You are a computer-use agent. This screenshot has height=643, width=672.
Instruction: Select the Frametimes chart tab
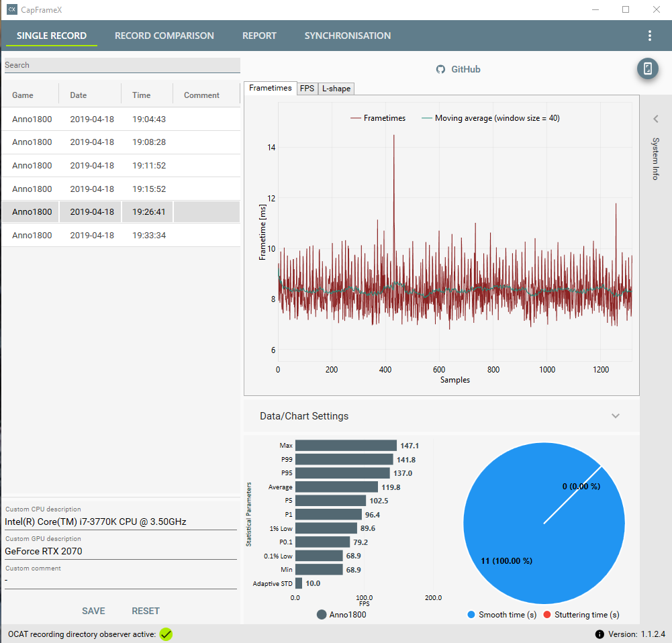(x=271, y=88)
